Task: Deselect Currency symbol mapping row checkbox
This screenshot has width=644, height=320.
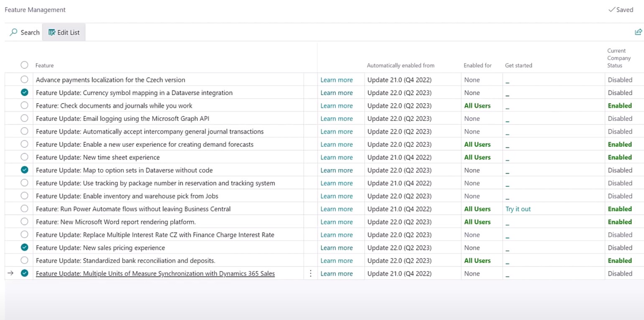Action: pos(24,92)
